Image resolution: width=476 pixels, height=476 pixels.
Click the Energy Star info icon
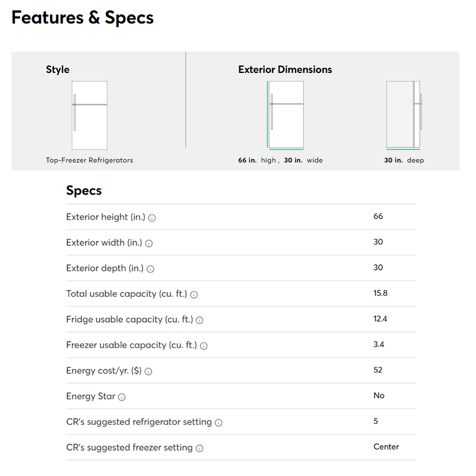(122, 397)
